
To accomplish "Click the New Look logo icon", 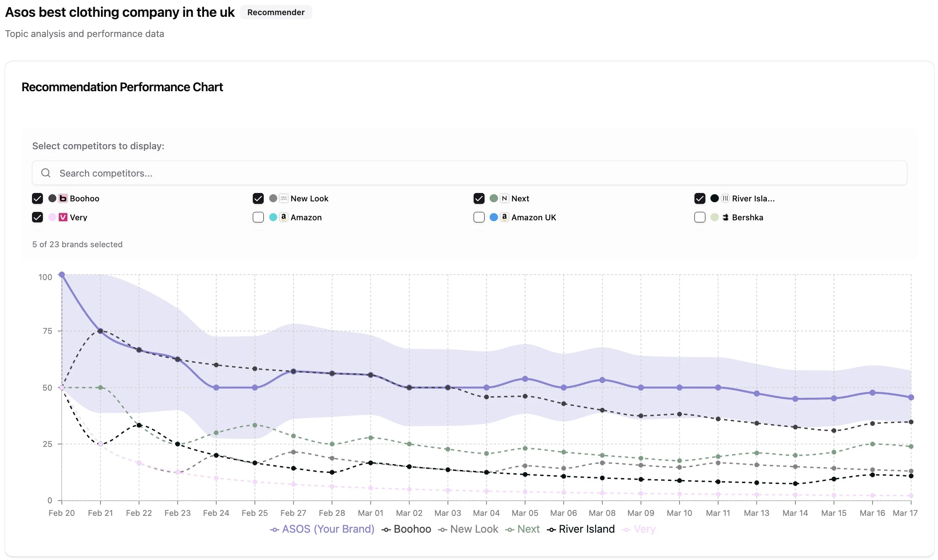I will pos(284,198).
